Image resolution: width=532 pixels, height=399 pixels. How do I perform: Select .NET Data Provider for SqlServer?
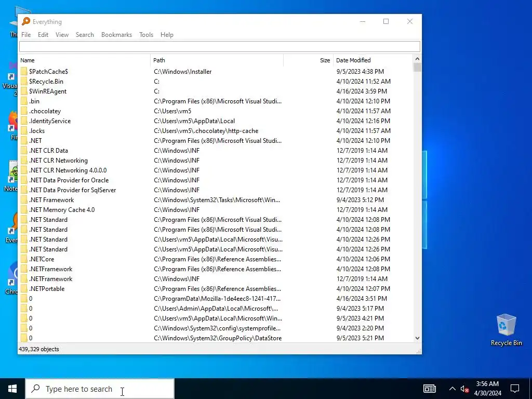point(73,190)
